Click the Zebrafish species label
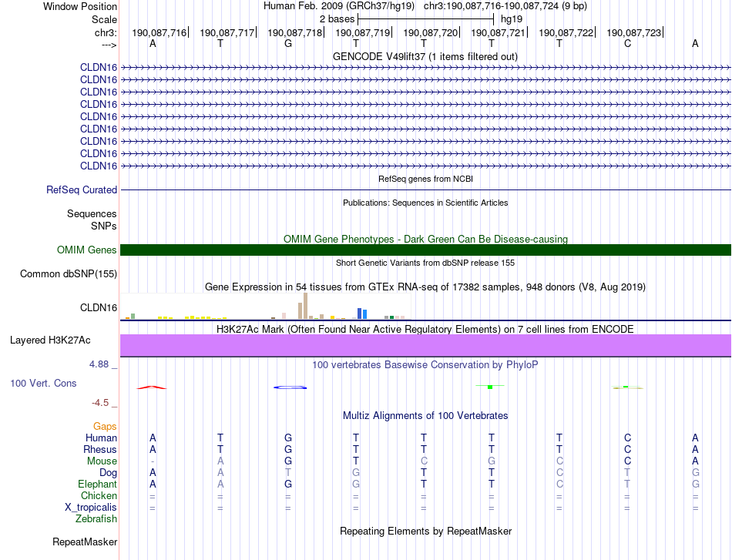Viewport: 732px width, 560px height. (97, 519)
